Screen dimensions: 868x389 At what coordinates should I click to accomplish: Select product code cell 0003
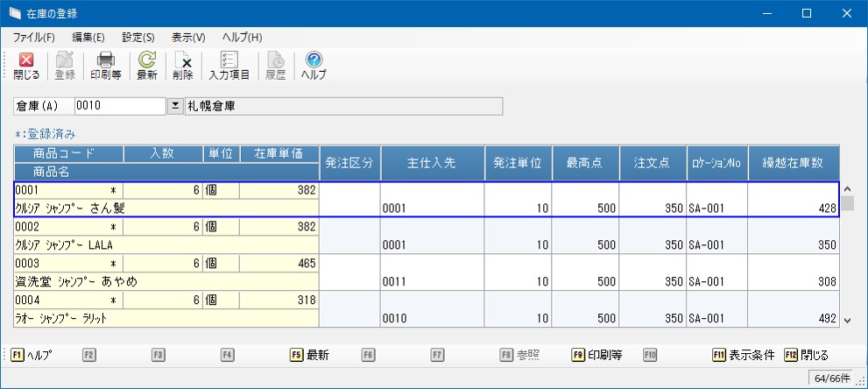pyautogui.click(x=68, y=264)
